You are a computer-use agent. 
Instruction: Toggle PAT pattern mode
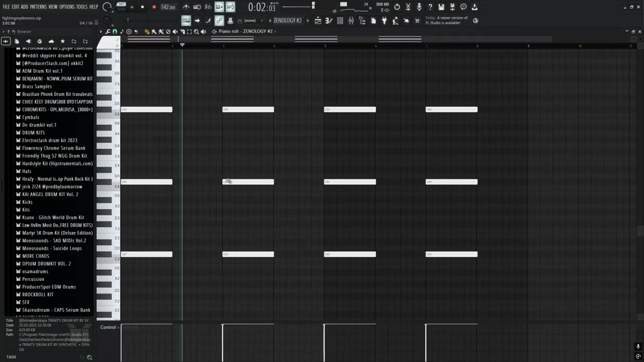coord(121,4)
